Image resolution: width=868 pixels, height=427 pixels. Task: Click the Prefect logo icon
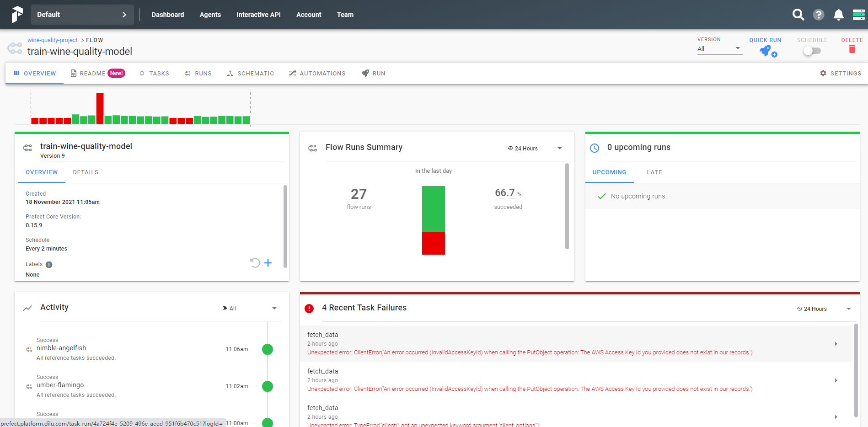point(17,15)
